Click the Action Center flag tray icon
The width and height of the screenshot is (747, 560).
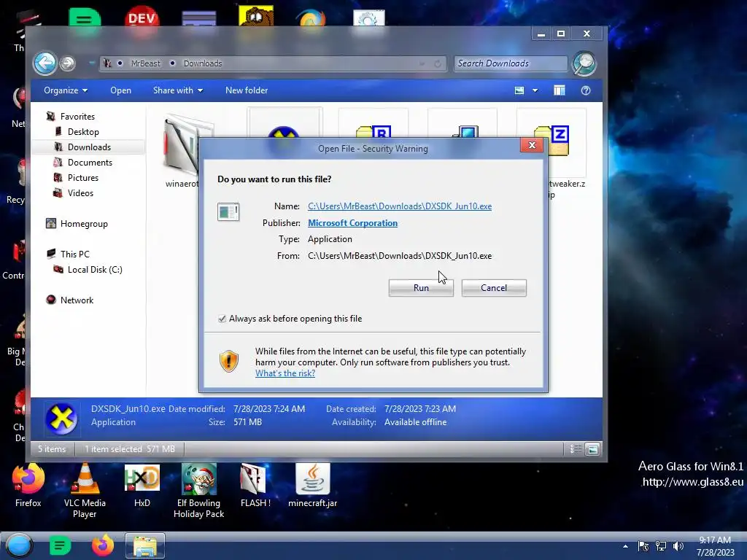[x=643, y=546]
